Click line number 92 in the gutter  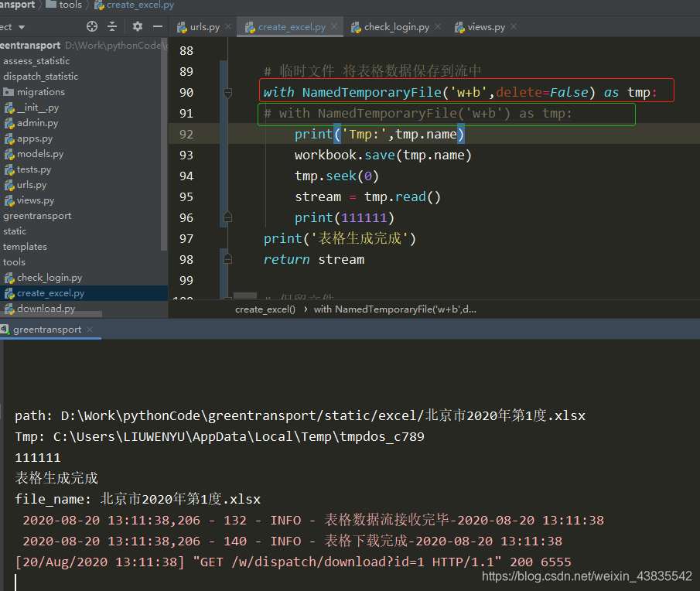tap(186, 135)
